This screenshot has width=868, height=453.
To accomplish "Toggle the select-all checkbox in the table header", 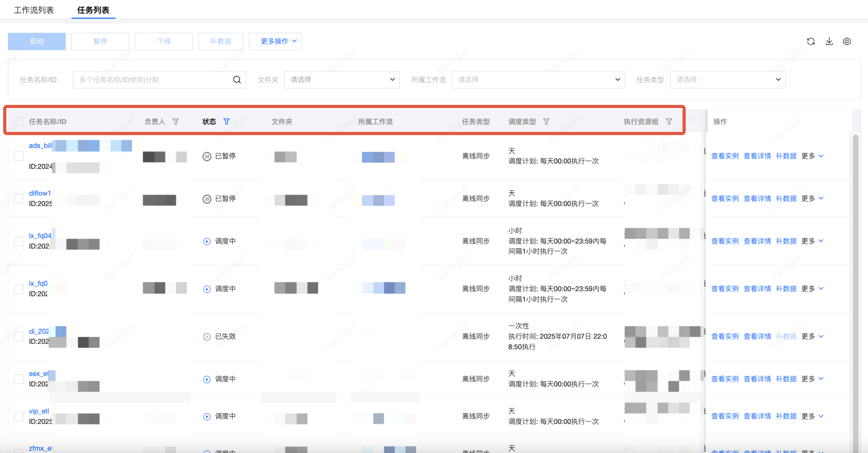I will 19,122.
